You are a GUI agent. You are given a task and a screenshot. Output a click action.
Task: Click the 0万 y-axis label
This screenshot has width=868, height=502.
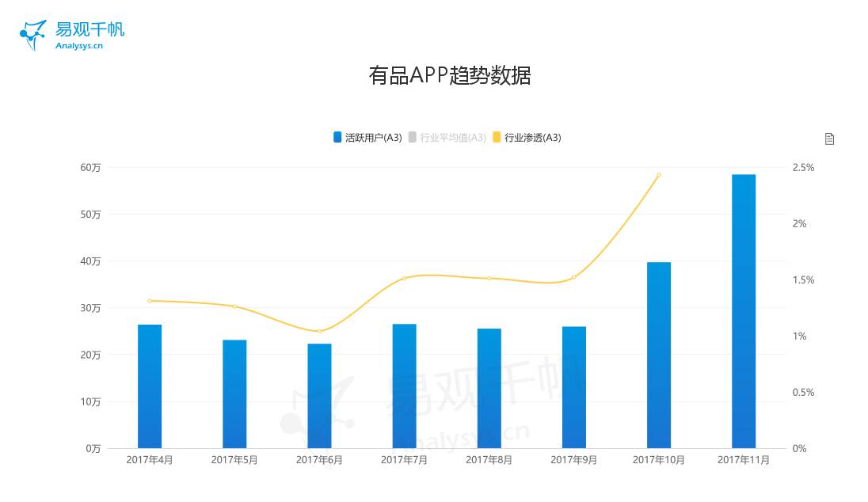(93, 448)
